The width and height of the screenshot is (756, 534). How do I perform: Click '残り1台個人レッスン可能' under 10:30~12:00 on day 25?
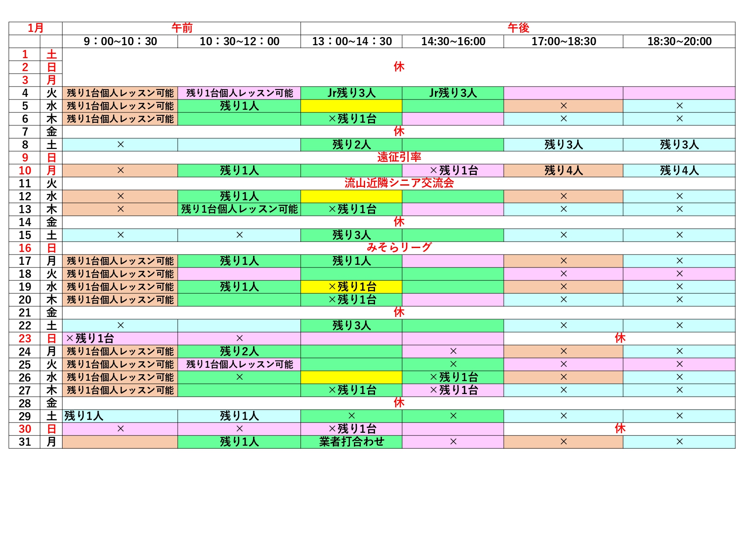click(x=240, y=364)
